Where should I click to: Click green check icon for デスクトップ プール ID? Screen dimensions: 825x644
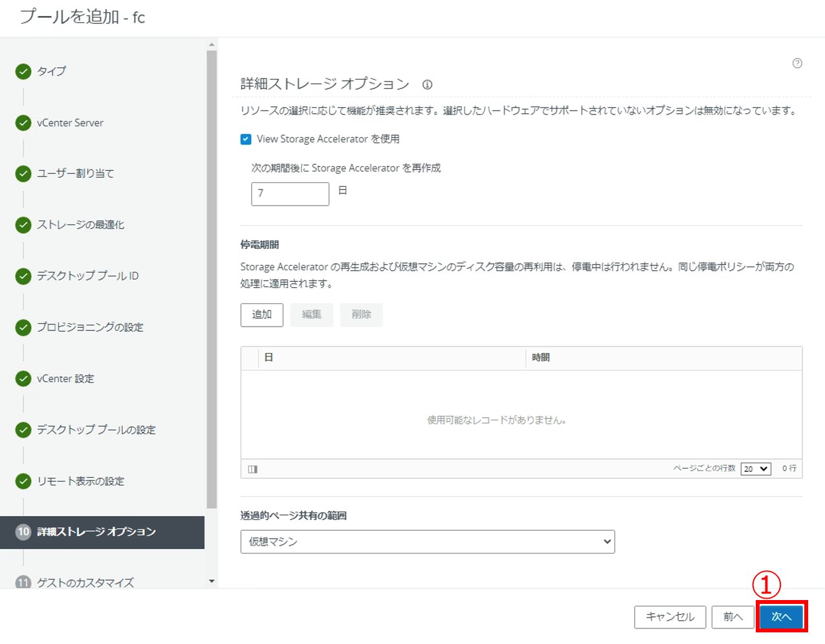[x=23, y=276]
